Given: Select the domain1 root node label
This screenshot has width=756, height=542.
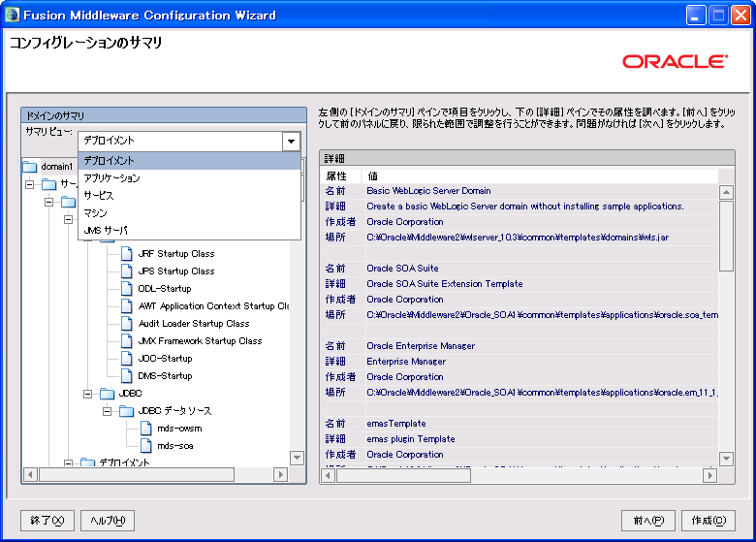Looking at the screenshot, I should point(56,167).
